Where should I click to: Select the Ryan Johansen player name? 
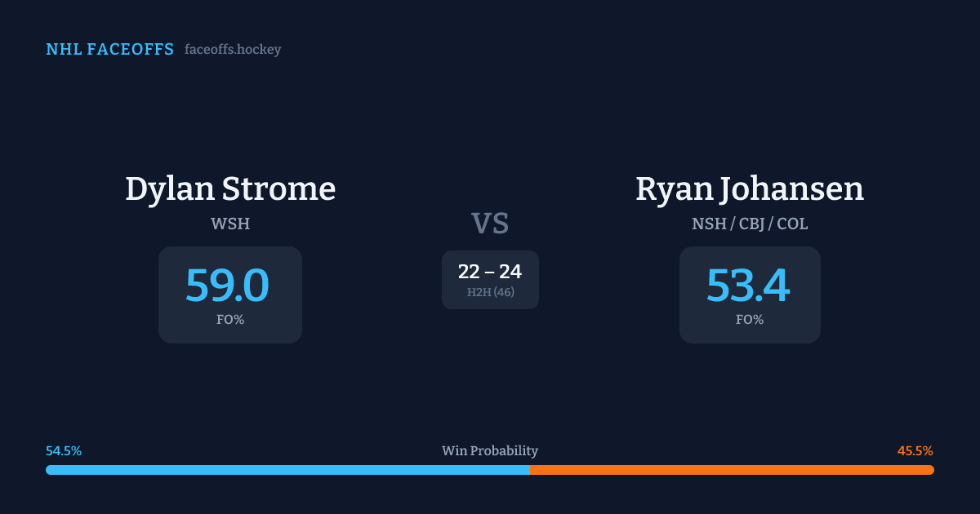point(750,188)
